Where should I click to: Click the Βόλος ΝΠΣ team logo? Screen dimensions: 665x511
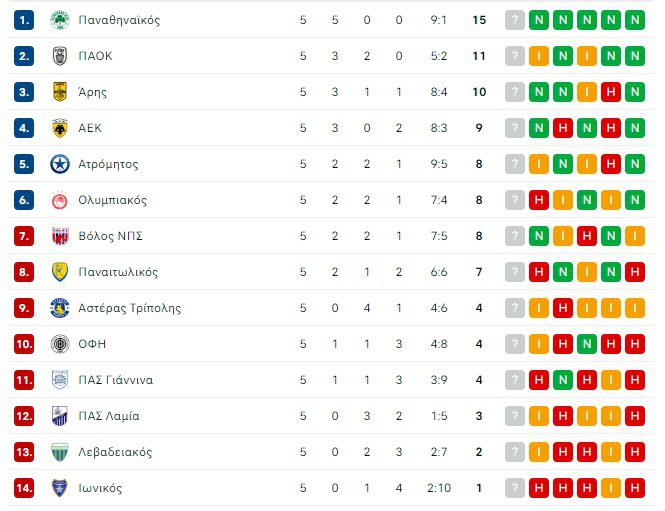click(59, 236)
